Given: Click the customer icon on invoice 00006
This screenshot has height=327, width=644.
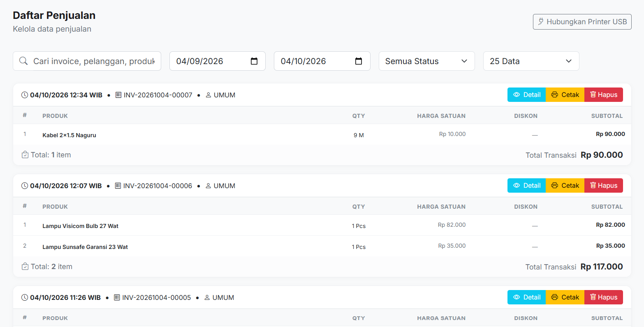Looking at the screenshot, I should [x=208, y=186].
